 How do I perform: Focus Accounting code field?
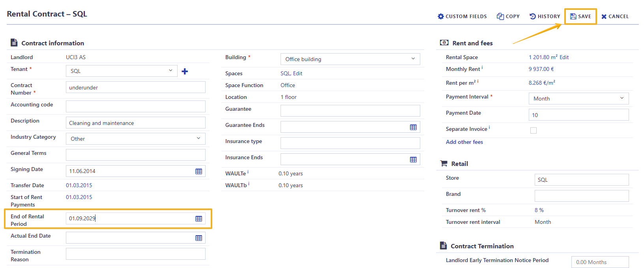(x=136, y=106)
